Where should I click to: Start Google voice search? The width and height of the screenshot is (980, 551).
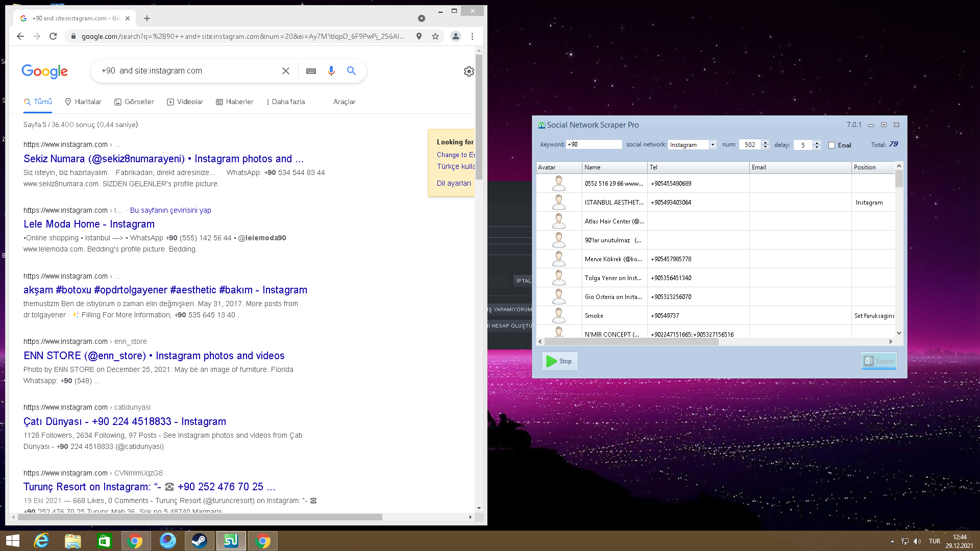(331, 71)
